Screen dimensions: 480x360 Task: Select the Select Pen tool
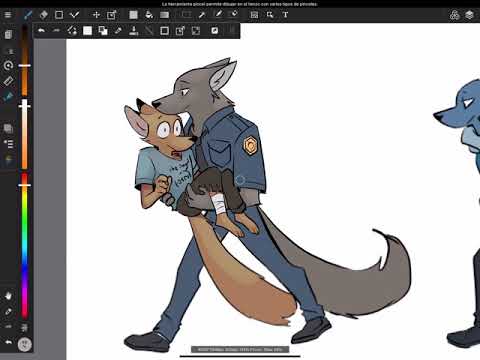(x=218, y=14)
